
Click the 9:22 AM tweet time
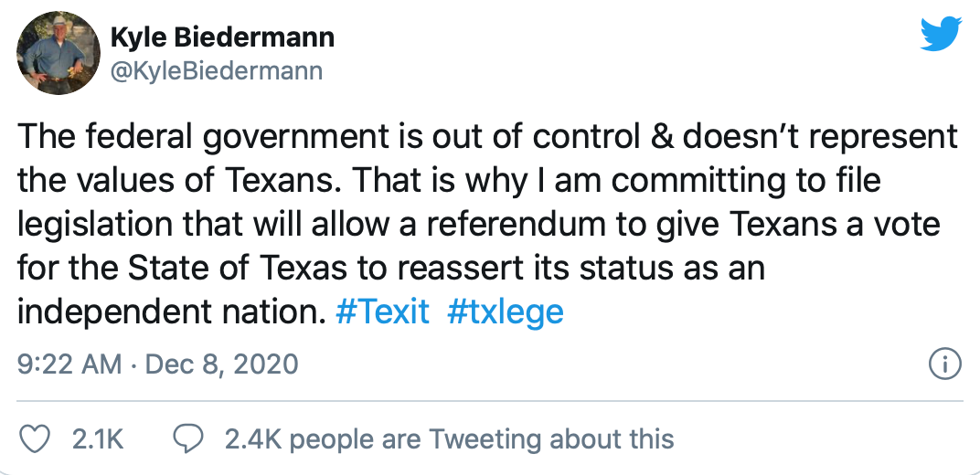tap(69, 365)
